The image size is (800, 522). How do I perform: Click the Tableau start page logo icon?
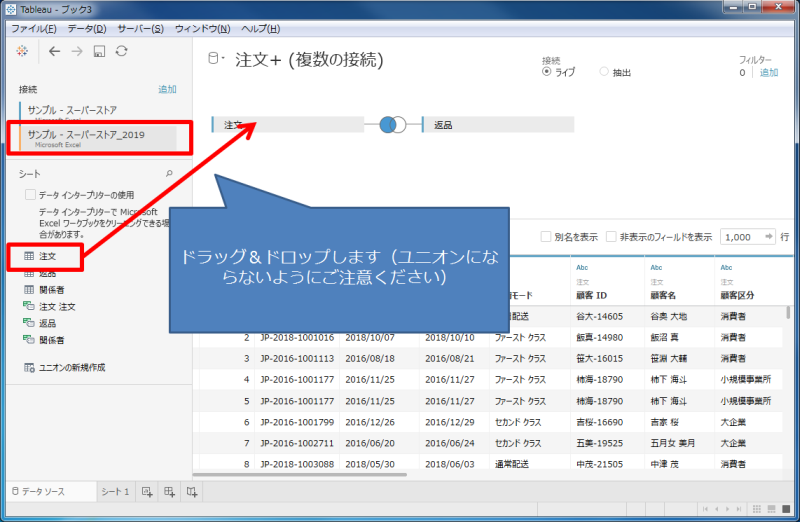point(22,51)
